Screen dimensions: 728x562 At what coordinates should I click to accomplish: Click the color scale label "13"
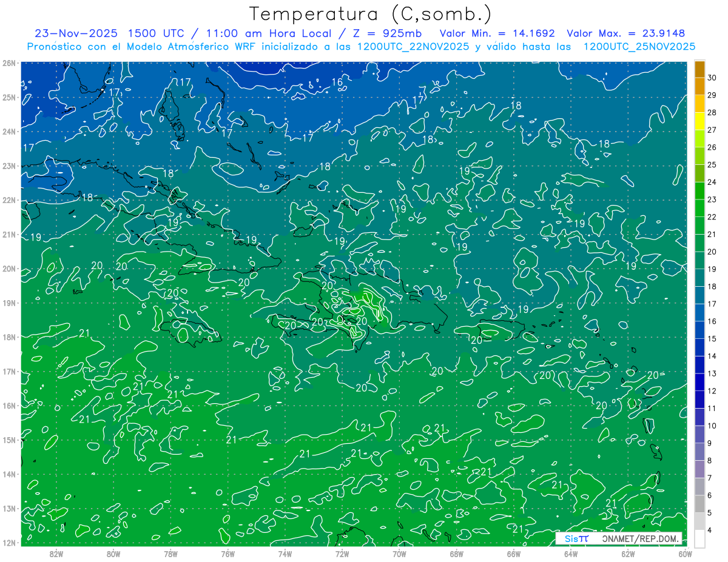pyautogui.click(x=712, y=373)
